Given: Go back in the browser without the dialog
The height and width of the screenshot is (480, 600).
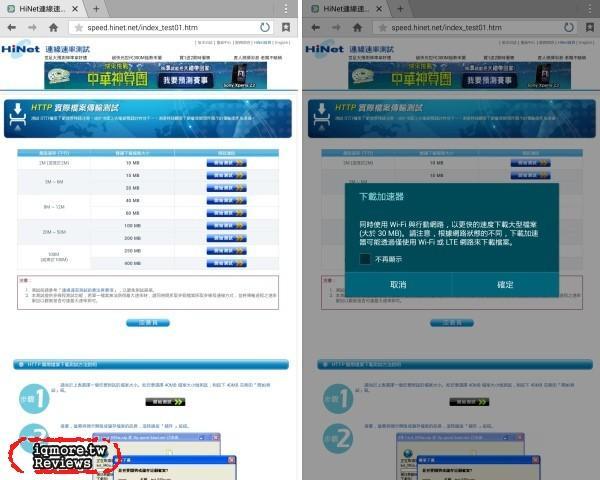Looking at the screenshot, I should pyautogui.click(x=12, y=28).
